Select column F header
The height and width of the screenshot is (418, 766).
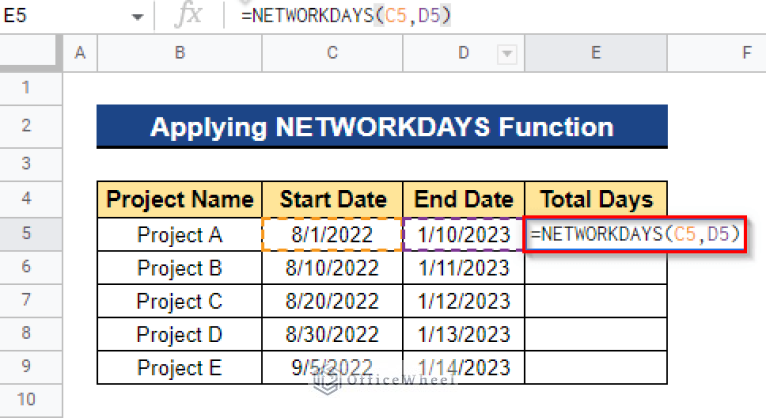pos(717,53)
